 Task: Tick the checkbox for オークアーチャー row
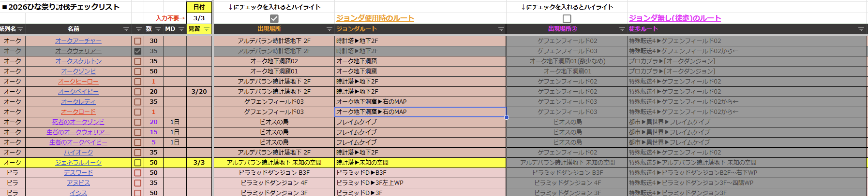tap(138, 41)
